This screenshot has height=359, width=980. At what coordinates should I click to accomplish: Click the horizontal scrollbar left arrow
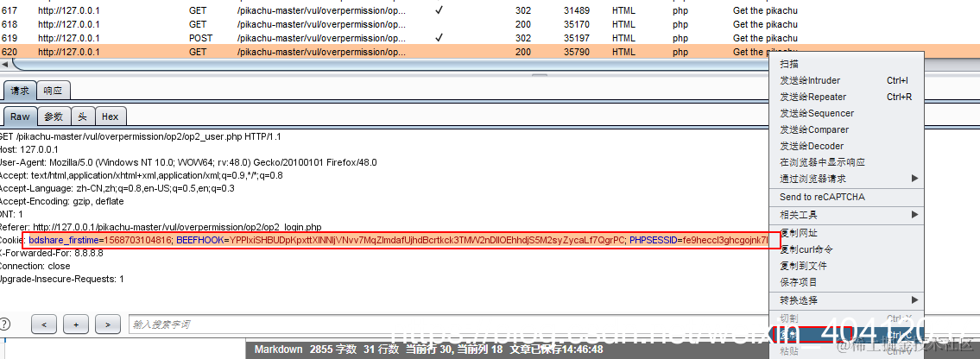tap(5, 65)
